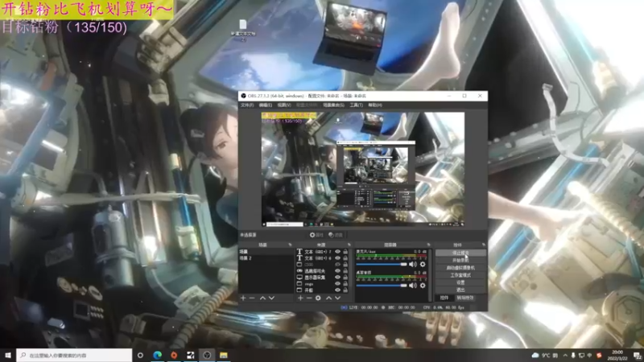Click the 属性 properties gear button
Viewport: 644px width, 362px height.
[x=316, y=235]
